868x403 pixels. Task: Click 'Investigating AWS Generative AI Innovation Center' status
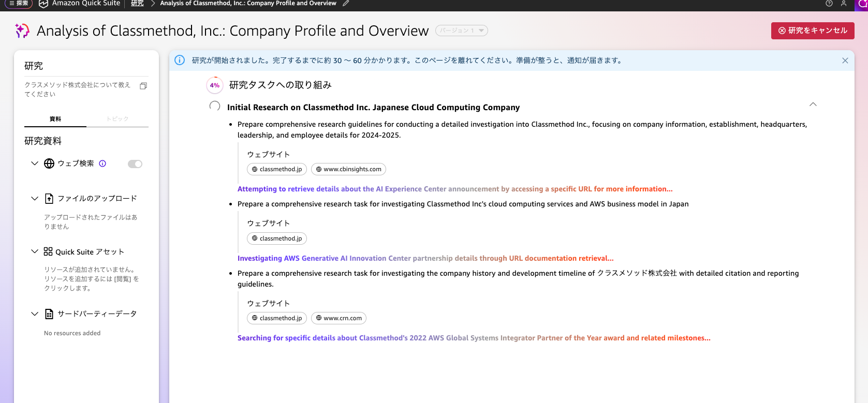coord(425,259)
